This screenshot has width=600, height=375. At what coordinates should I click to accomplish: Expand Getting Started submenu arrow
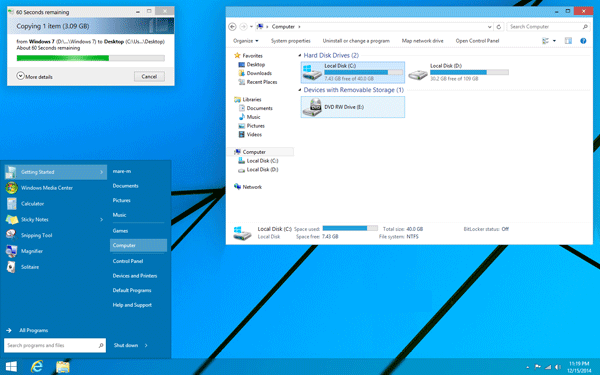[101, 172]
